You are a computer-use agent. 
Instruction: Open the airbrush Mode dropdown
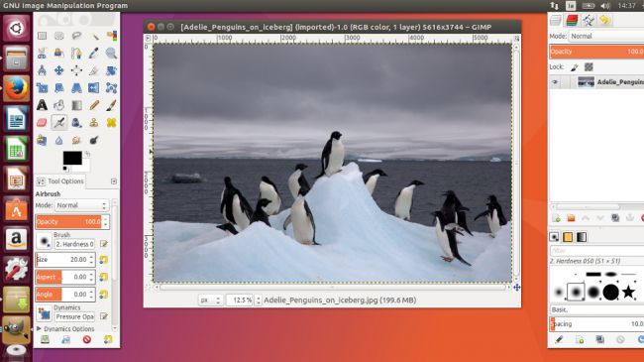click(81, 205)
